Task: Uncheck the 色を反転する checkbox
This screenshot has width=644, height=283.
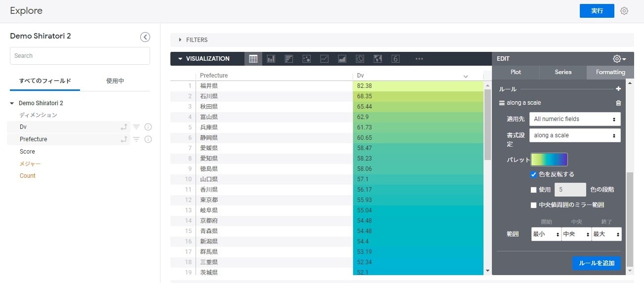Action: (533, 174)
